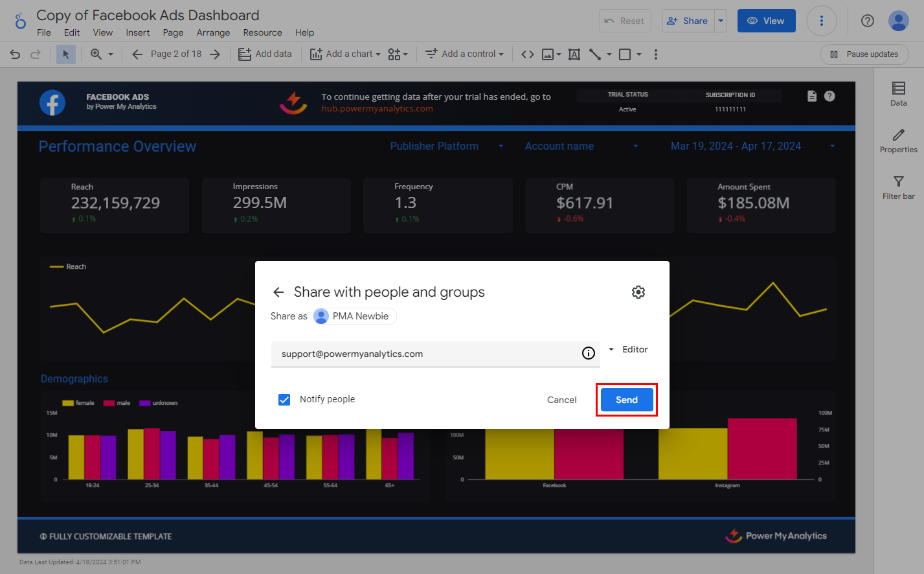This screenshot has height=574, width=924.
Task: Click the undo arrow in toolbar
Action: point(15,54)
